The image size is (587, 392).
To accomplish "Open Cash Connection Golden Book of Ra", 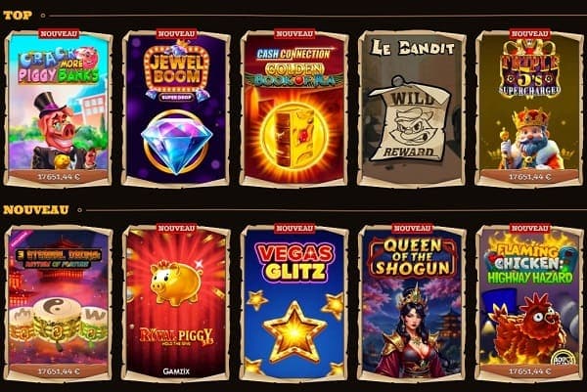I will coord(293,109).
